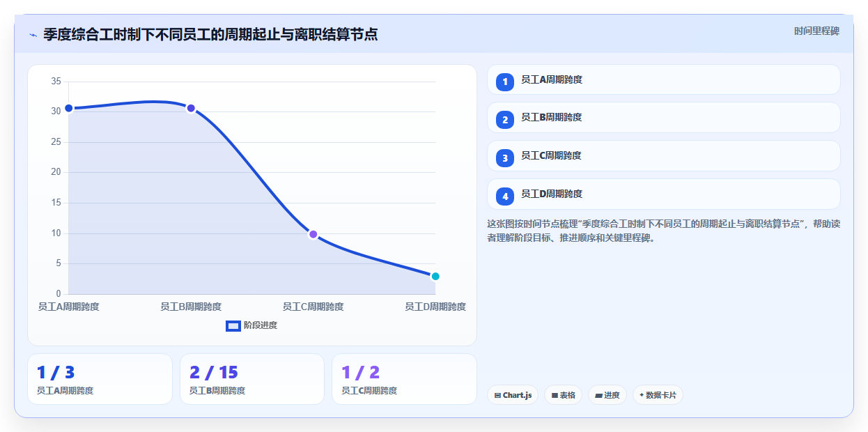Click the 1 / 3 stat card
Screen dimensions: 868x432
pos(100,379)
